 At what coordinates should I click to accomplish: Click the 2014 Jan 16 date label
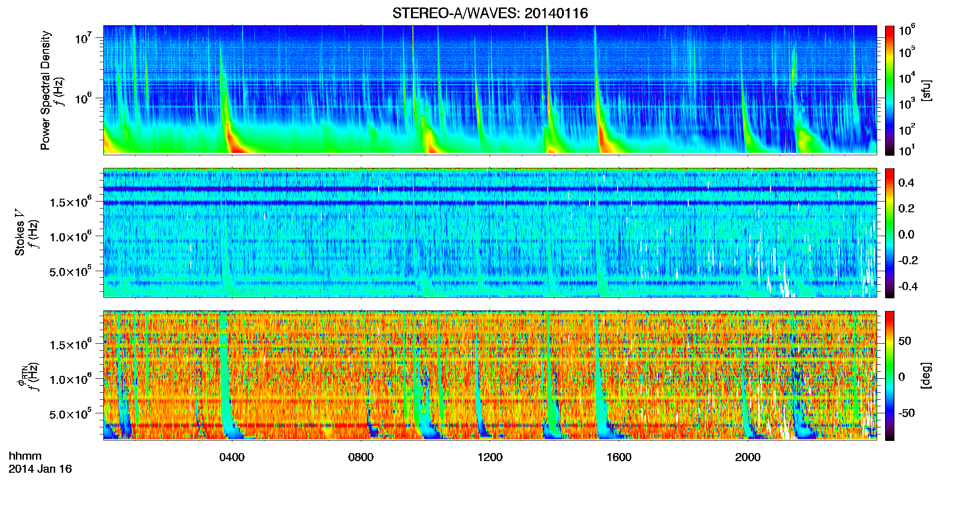tap(40, 469)
